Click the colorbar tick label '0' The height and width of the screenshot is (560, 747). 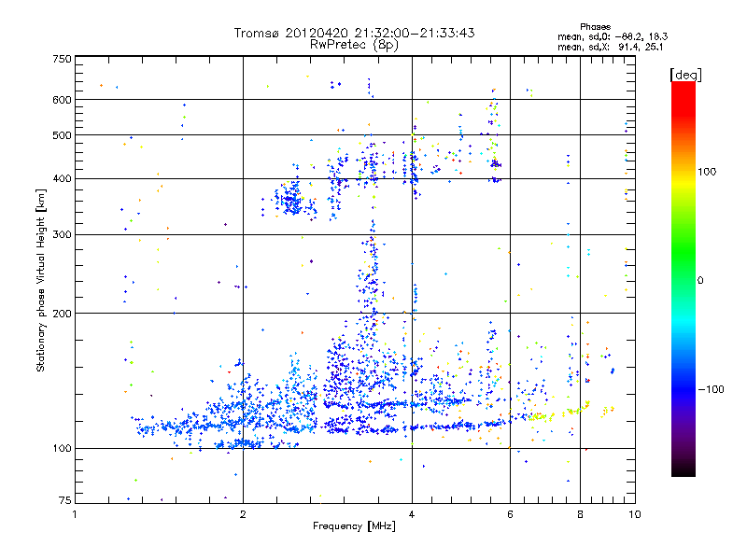700,281
